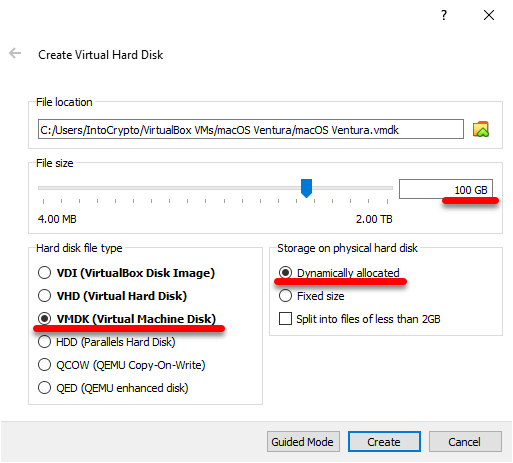
Task: Select Fixed size storage option
Action: (x=312, y=296)
